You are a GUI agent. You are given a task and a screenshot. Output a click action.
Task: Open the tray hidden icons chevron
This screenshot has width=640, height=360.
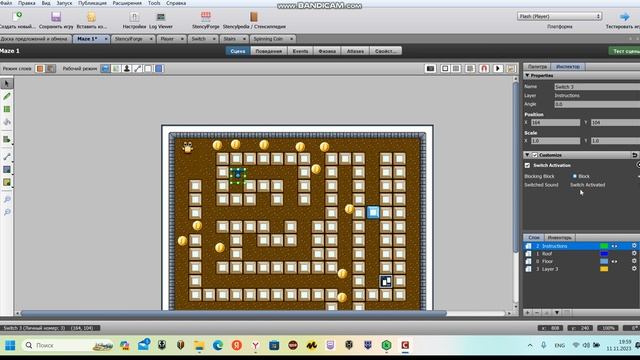tap(530, 345)
